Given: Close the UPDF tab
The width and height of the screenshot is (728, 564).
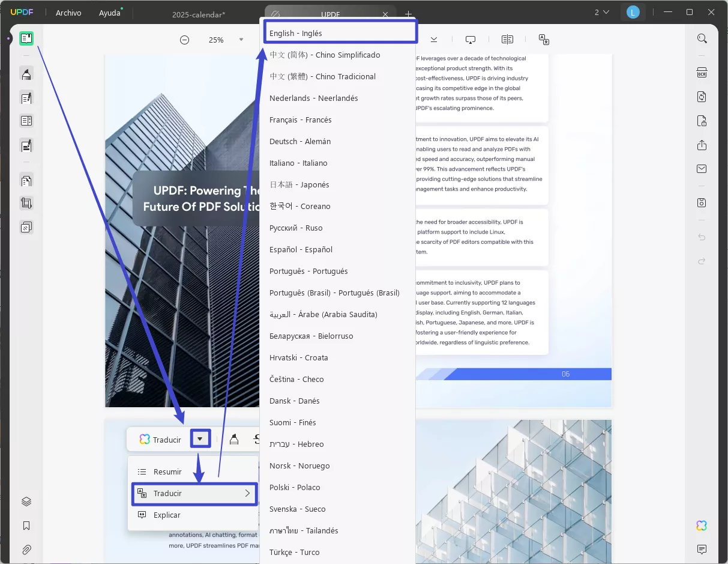Looking at the screenshot, I should [x=385, y=14].
